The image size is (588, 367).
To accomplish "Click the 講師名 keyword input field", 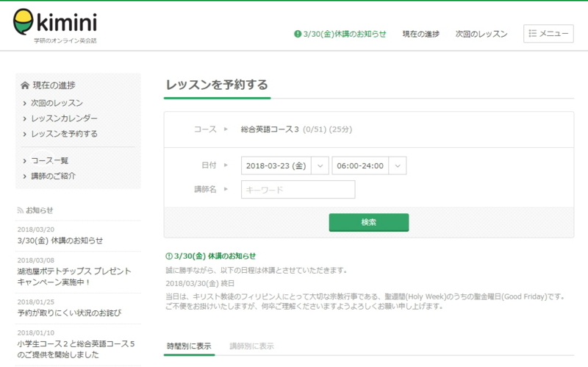I will 298,190.
